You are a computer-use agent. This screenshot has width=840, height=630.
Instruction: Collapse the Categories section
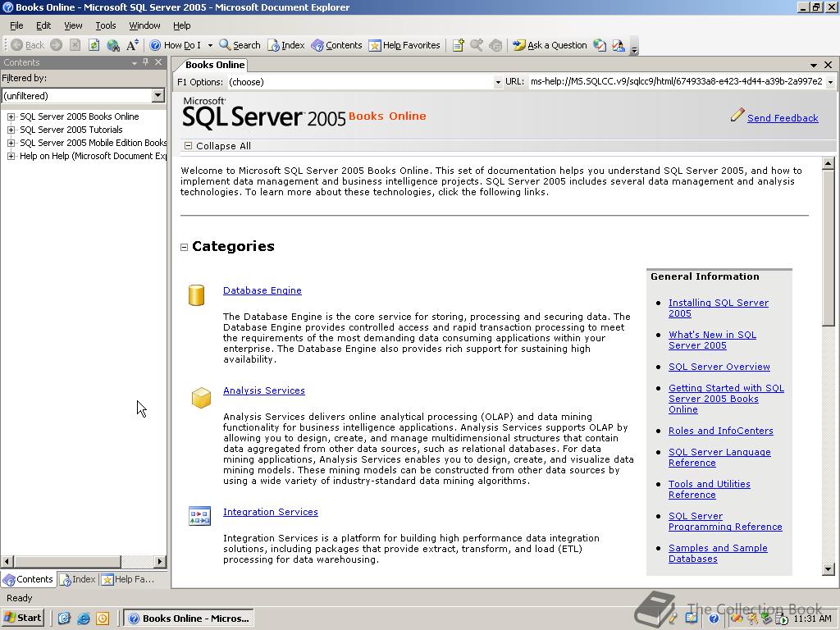click(184, 247)
